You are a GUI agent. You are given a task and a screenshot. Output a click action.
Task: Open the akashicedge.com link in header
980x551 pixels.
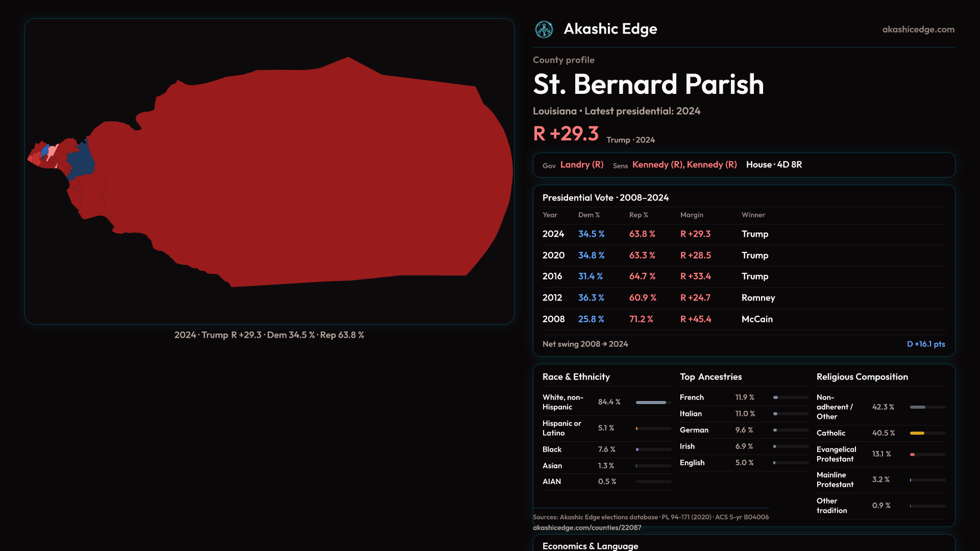pos(918,30)
